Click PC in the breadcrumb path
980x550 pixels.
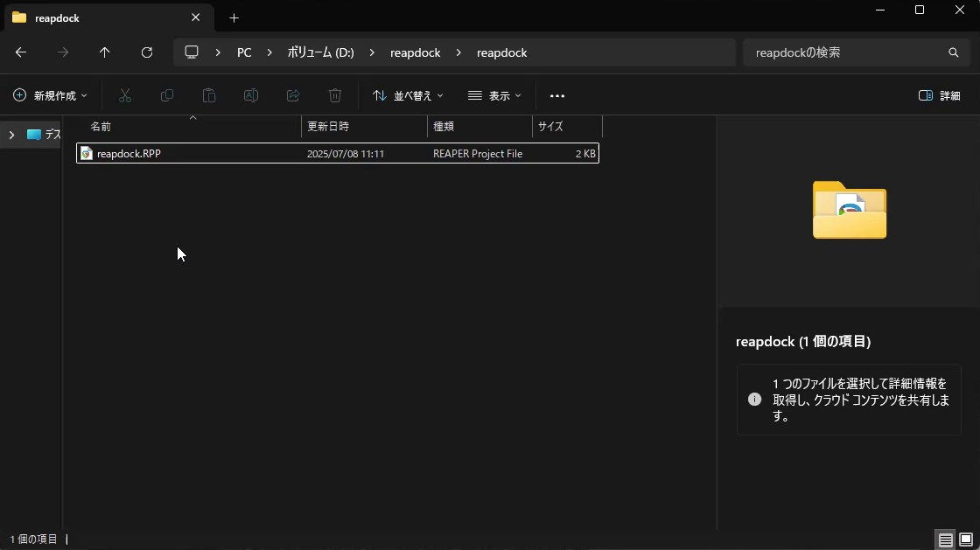244,52
